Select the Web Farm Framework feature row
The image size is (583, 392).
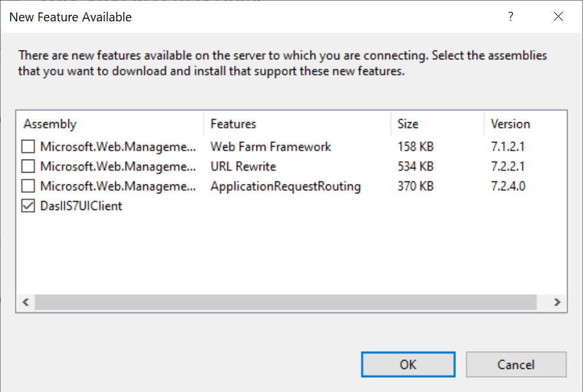click(271, 146)
